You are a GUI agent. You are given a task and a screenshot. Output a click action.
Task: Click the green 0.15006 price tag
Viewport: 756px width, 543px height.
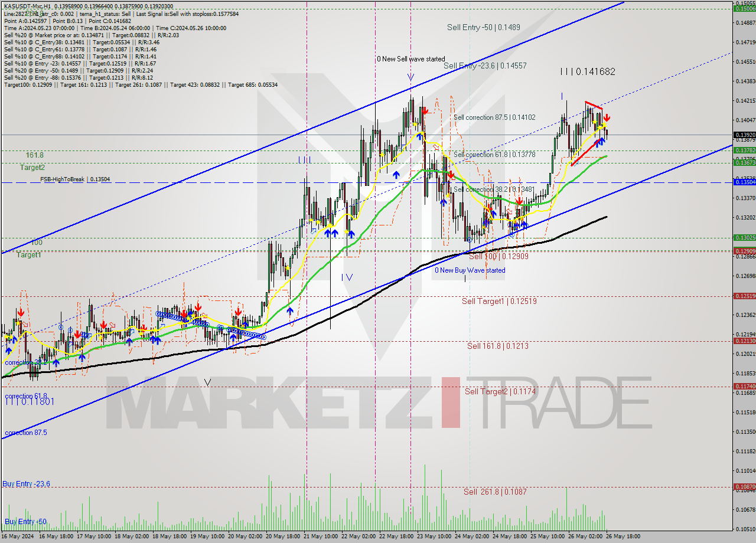(x=744, y=8)
